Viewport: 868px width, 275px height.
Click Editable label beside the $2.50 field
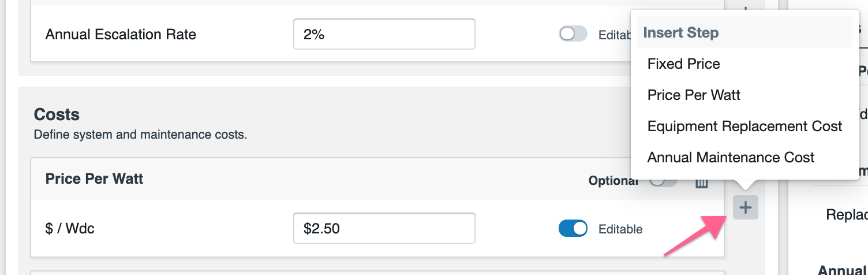pos(620,229)
